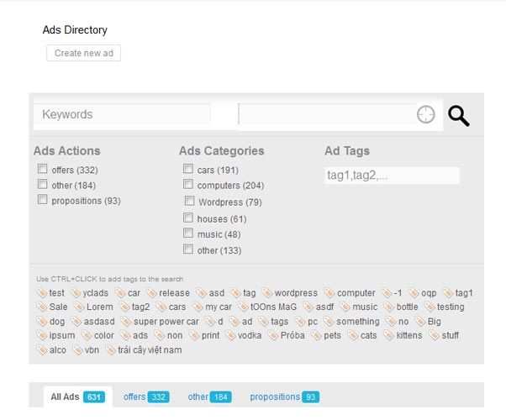The image size is (506, 420).
Task: Enable the propositions (93) checkbox
Action: coord(42,199)
